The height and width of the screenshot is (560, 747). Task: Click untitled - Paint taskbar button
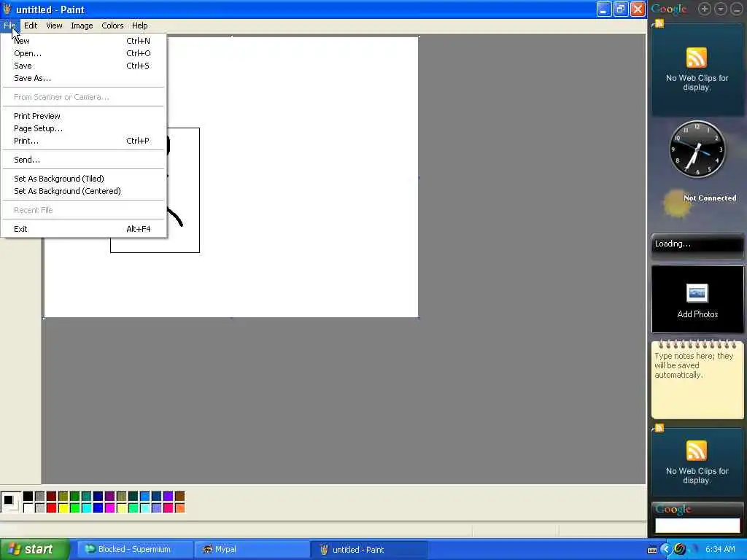368,550
